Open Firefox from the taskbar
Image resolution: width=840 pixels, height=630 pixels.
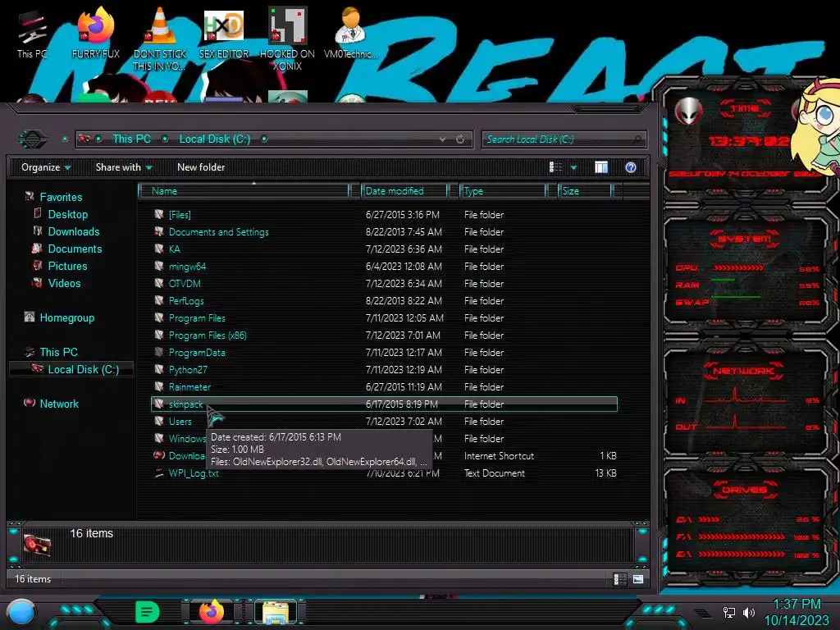pos(212,612)
